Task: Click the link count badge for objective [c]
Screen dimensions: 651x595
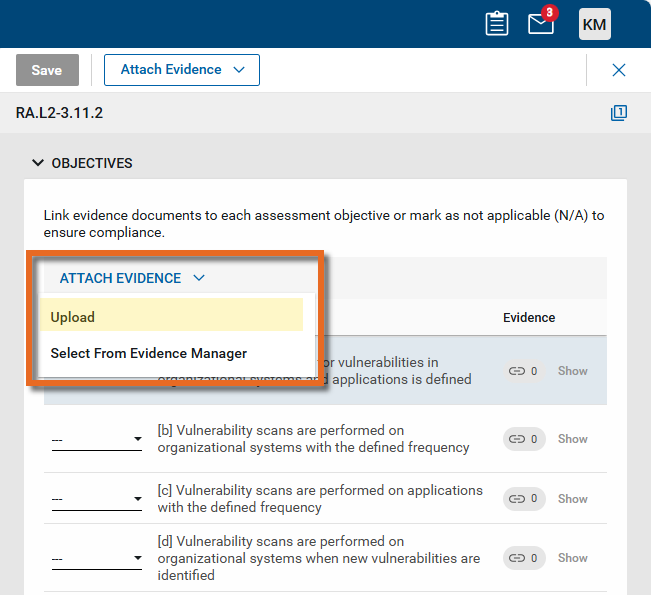Action: point(523,498)
